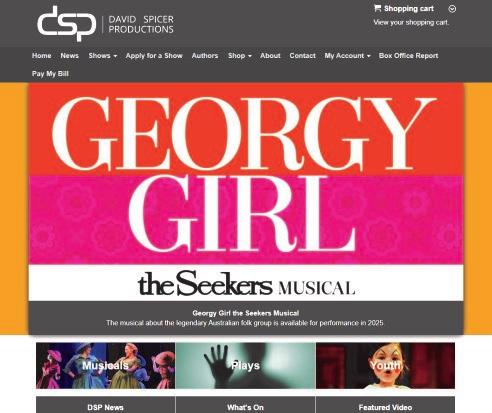Image resolution: width=492 pixels, height=413 pixels.
Task: Open the Musicals category tile
Action: [105, 366]
